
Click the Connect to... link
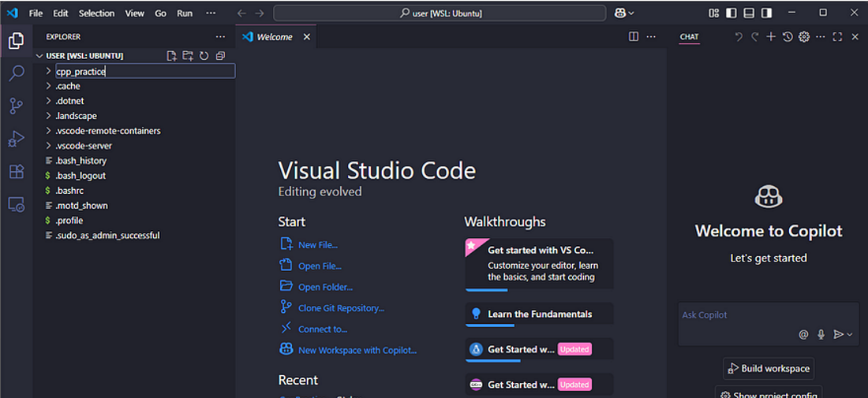coord(323,329)
